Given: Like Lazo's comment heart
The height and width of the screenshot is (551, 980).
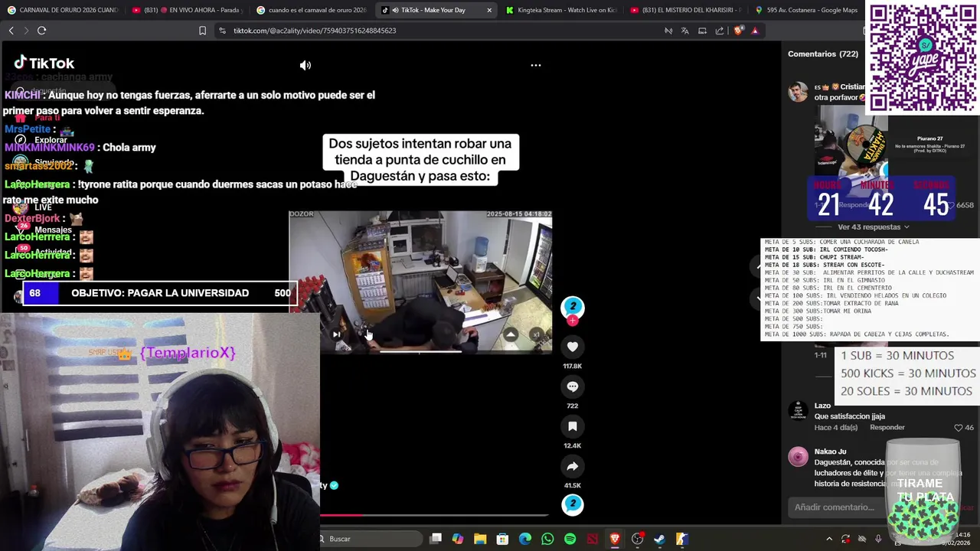Looking at the screenshot, I should click(958, 428).
